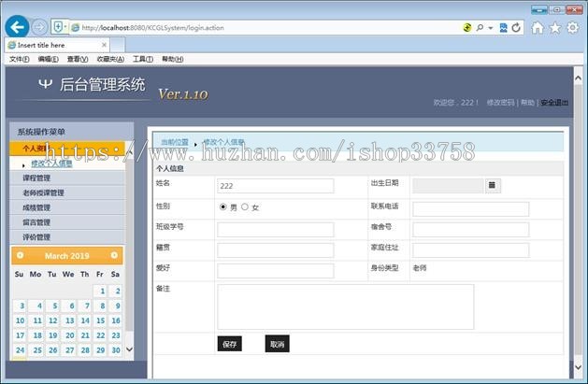Viewport: 588px width, 384px height.
Task: Click the 联系电话 input field
Action: point(470,209)
